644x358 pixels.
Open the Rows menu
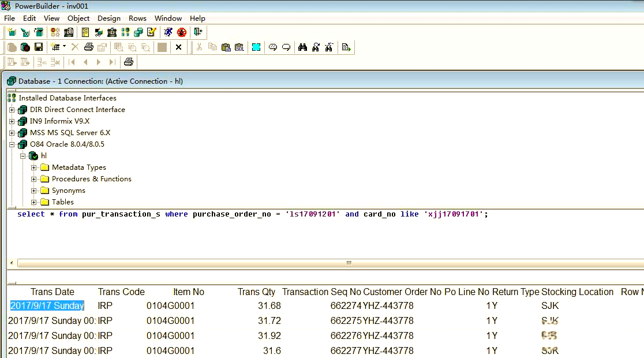(x=137, y=18)
